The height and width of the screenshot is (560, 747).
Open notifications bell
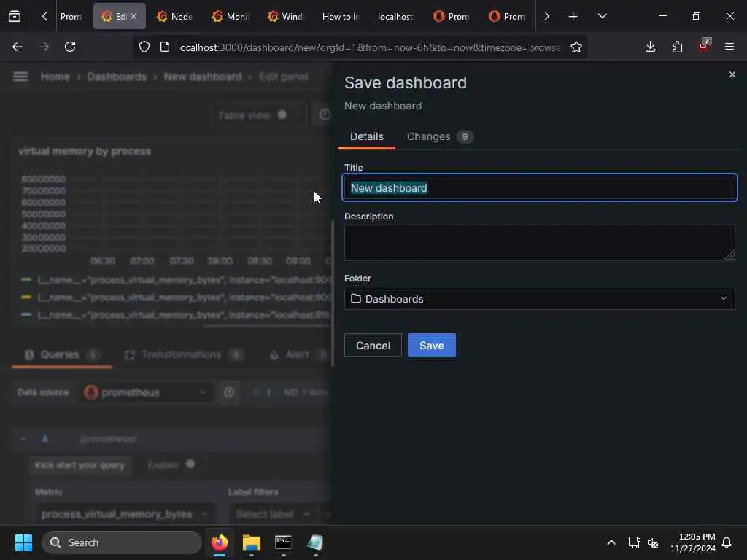727,542
